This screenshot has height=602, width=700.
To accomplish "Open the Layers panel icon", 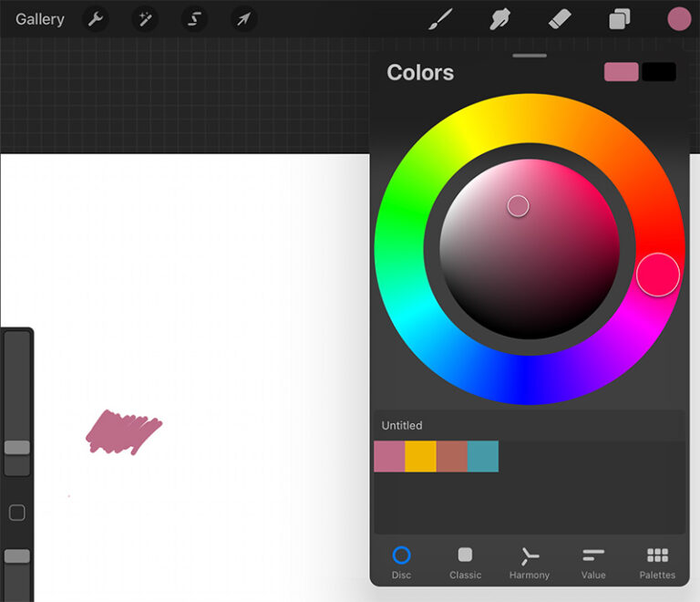I will [619, 19].
